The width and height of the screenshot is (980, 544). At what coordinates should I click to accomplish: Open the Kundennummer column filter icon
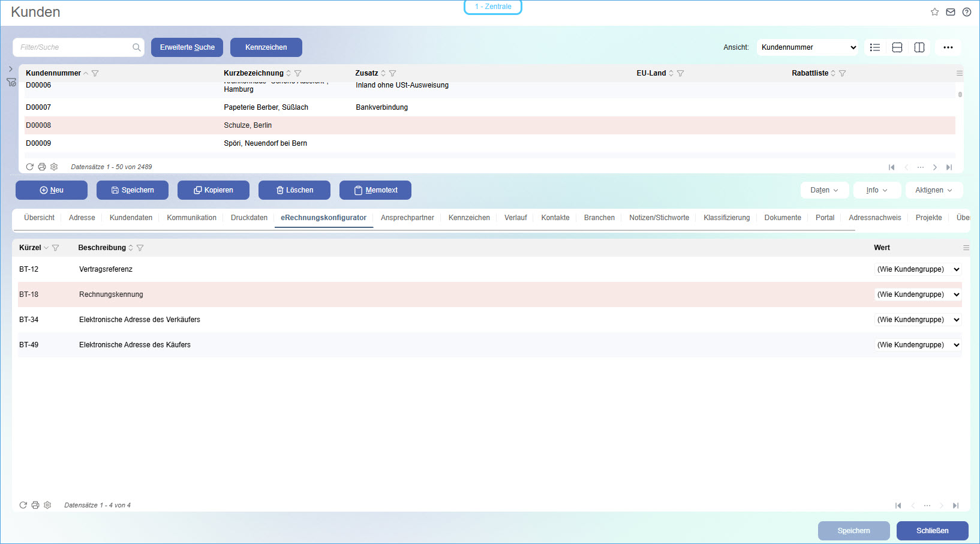click(95, 73)
